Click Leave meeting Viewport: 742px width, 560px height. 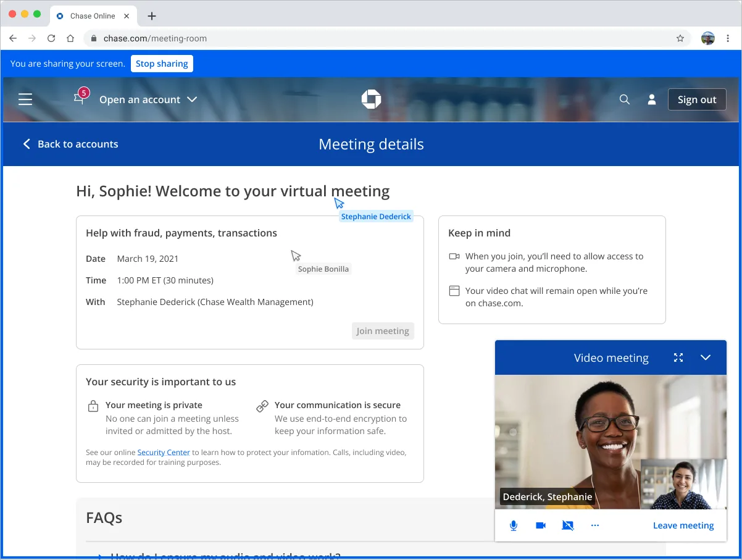click(683, 525)
